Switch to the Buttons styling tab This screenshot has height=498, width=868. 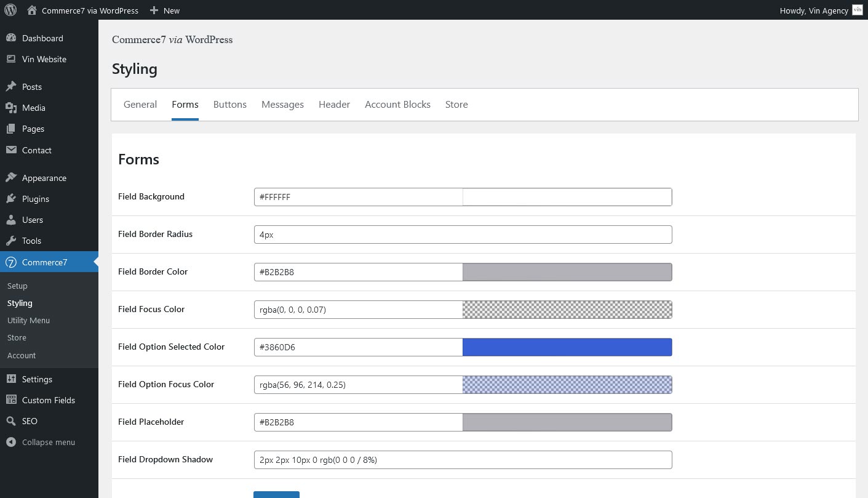point(229,105)
